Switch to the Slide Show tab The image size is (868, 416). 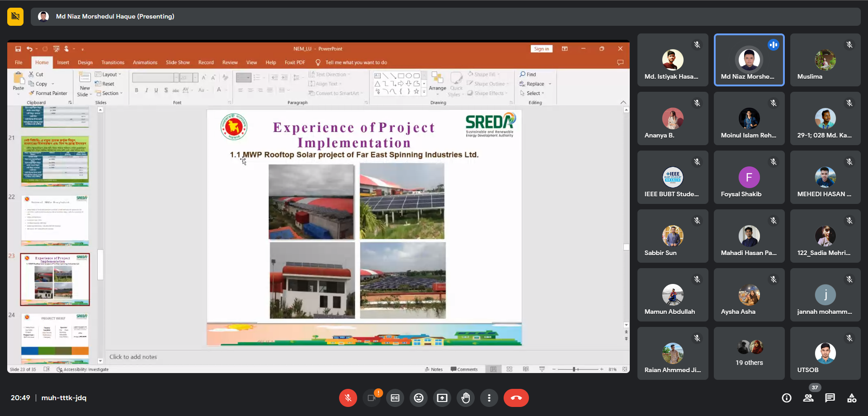click(x=178, y=62)
